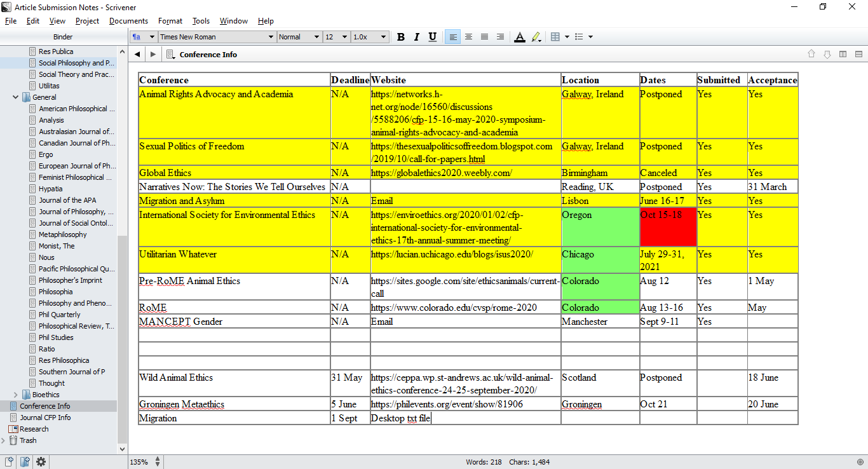Viewport: 868px width, 469px height.
Task: Click the Desktop txt file cell
Action: click(x=466, y=418)
